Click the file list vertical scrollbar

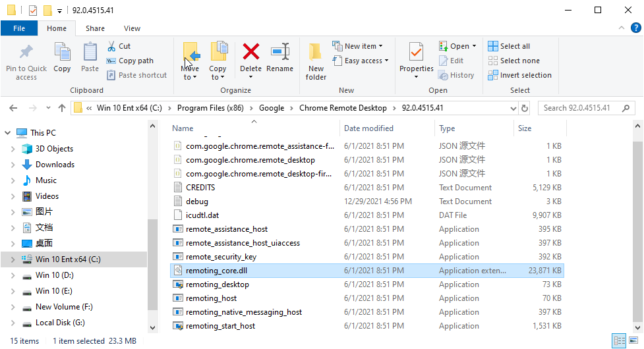tap(637, 230)
